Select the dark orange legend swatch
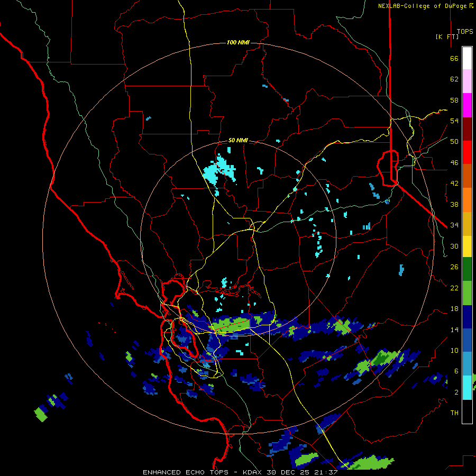This screenshot has width=476, height=476. coord(467,176)
